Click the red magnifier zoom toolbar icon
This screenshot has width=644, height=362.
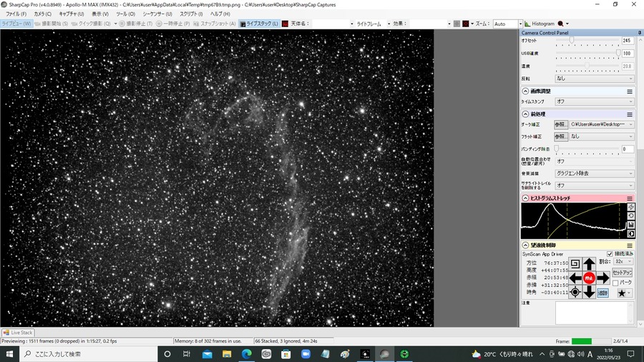point(560,24)
